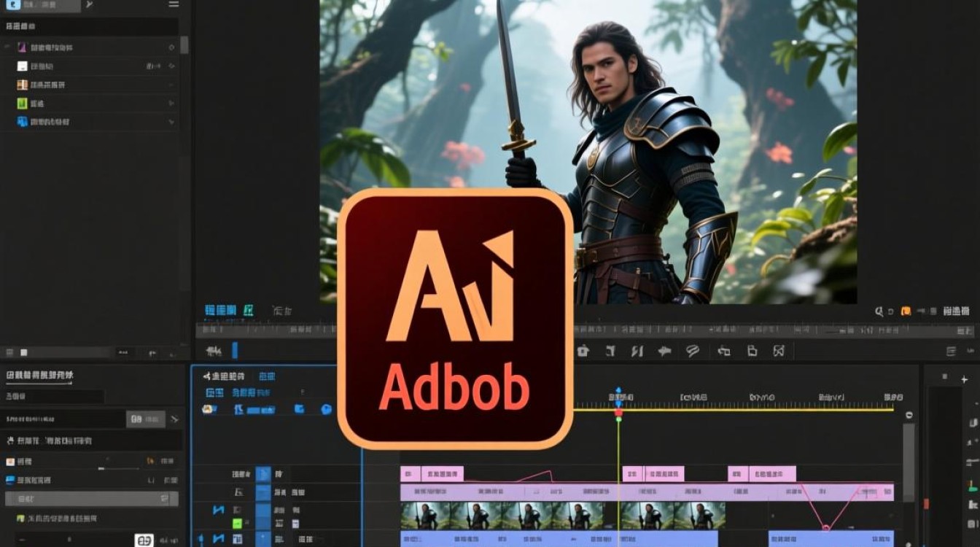Click the magnifier icon right of the preview
This screenshot has height=547, width=980.
880,311
